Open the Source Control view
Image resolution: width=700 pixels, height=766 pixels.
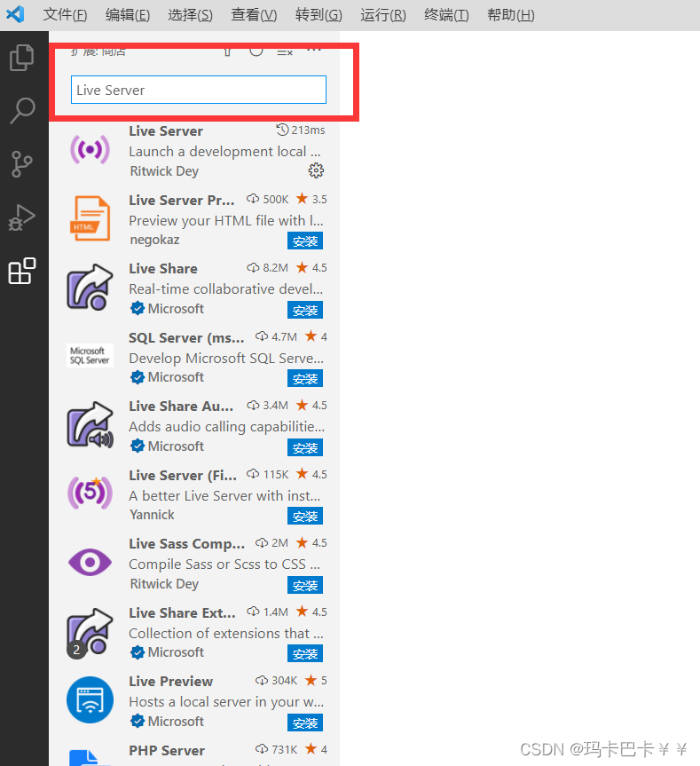pyautogui.click(x=22, y=164)
